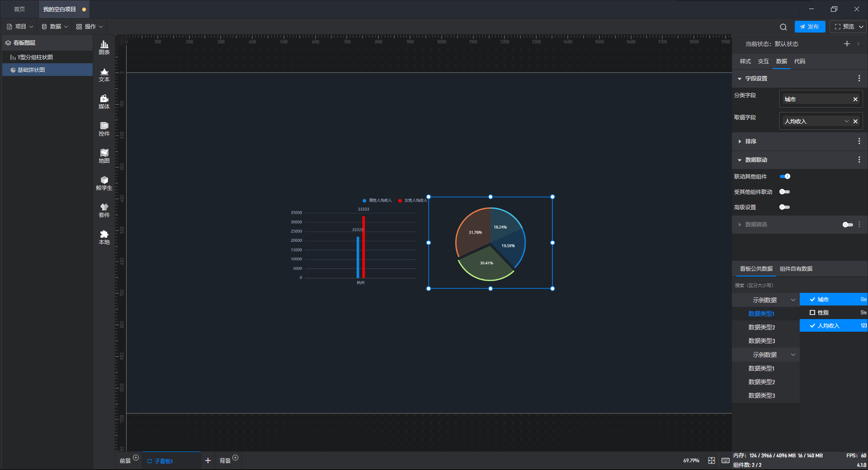
Task: Select highlighted 数据类型1 in first group
Action: click(761, 314)
